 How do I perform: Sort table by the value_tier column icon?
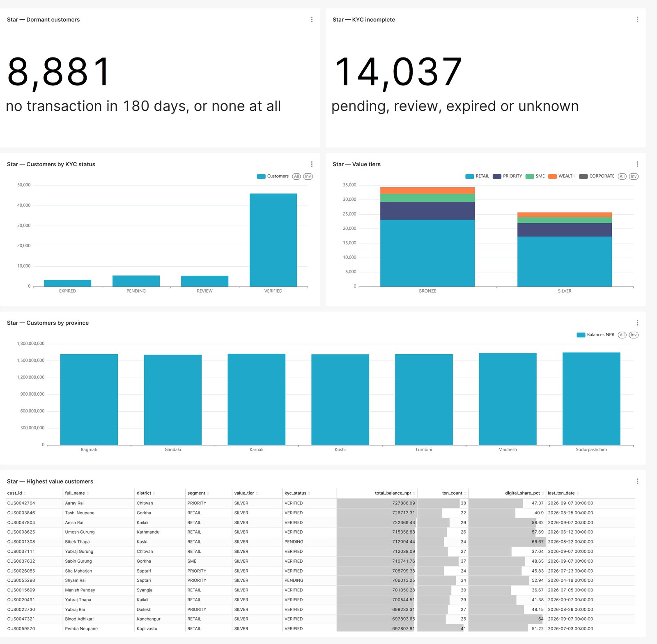tap(257, 493)
